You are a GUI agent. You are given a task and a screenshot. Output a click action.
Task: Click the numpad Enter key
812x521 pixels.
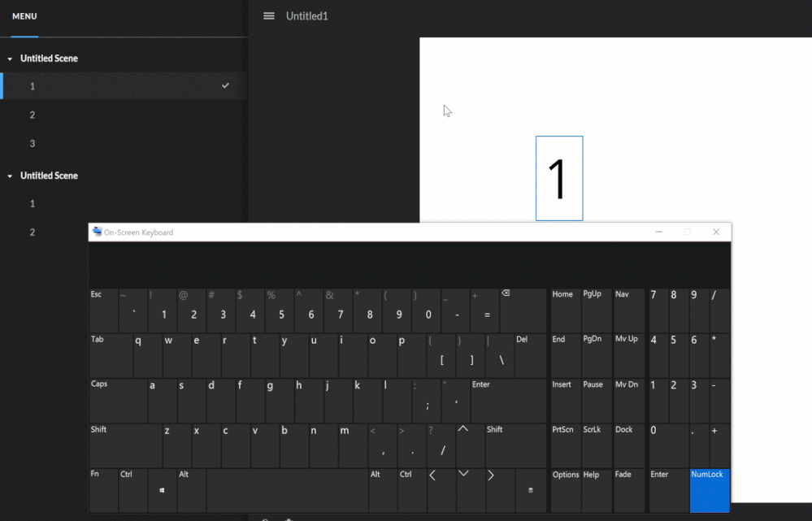pos(669,490)
